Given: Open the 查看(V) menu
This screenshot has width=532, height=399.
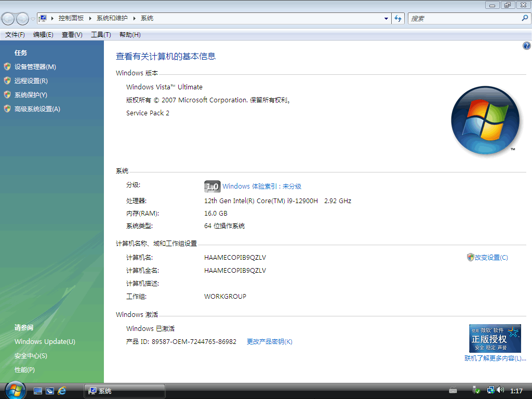Looking at the screenshot, I should click(72, 35).
